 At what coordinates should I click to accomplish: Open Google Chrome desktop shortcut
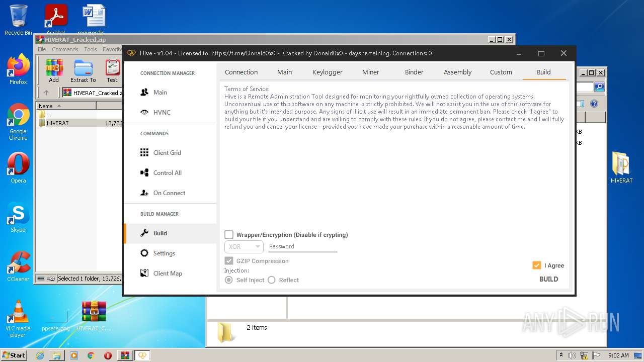click(18, 122)
